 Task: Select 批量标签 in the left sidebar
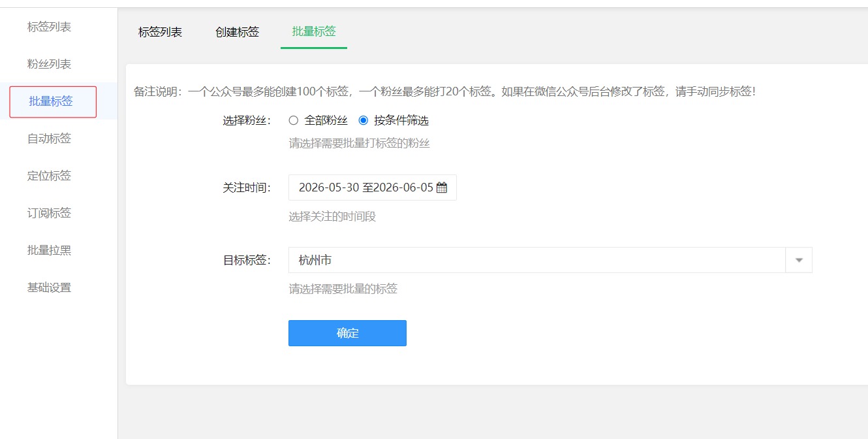(51, 101)
